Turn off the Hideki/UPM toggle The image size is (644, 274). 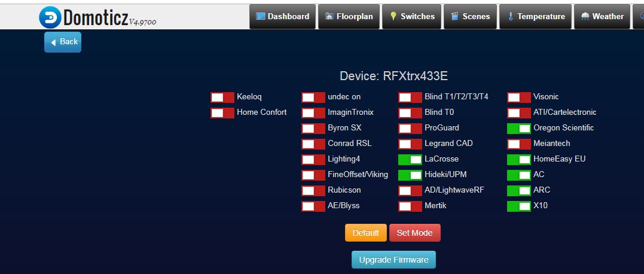tap(410, 175)
